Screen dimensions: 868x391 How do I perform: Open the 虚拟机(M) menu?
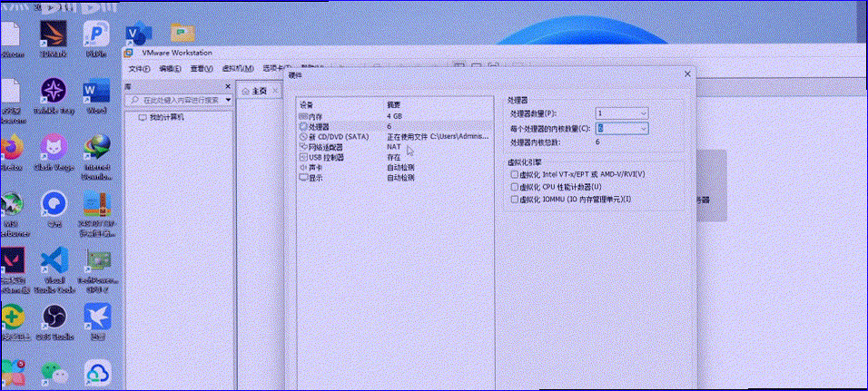tap(238, 69)
